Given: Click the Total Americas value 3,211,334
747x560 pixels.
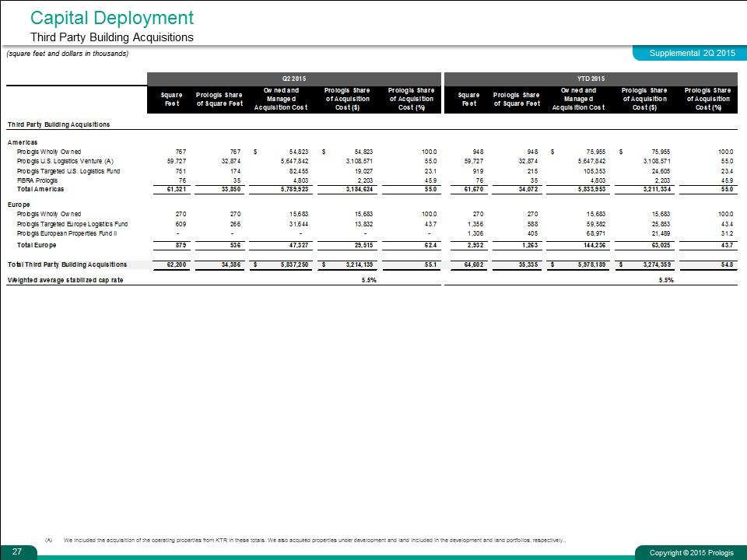Looking at the screenshot, I should point(657,189).
